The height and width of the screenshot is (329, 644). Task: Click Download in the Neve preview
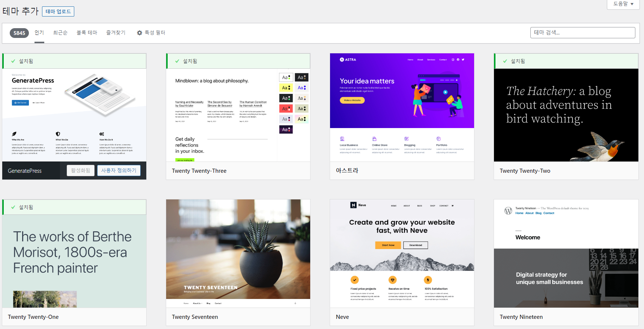[416, 245]
